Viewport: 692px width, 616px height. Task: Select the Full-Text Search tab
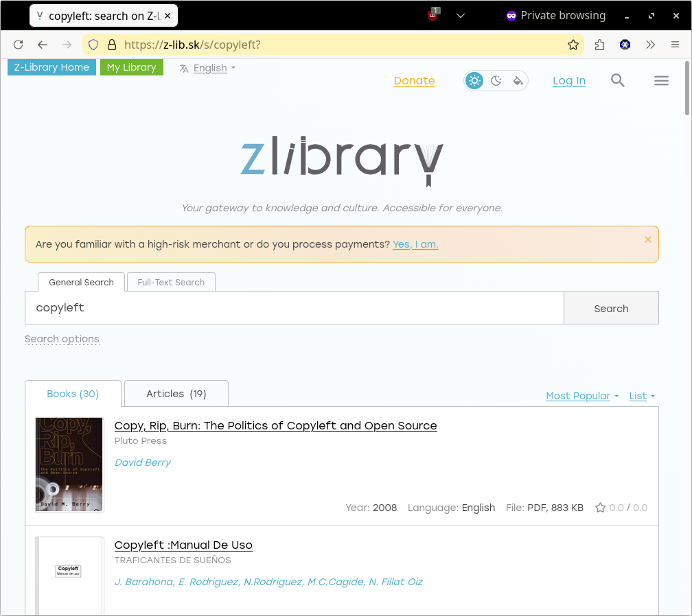click(171, 282)
